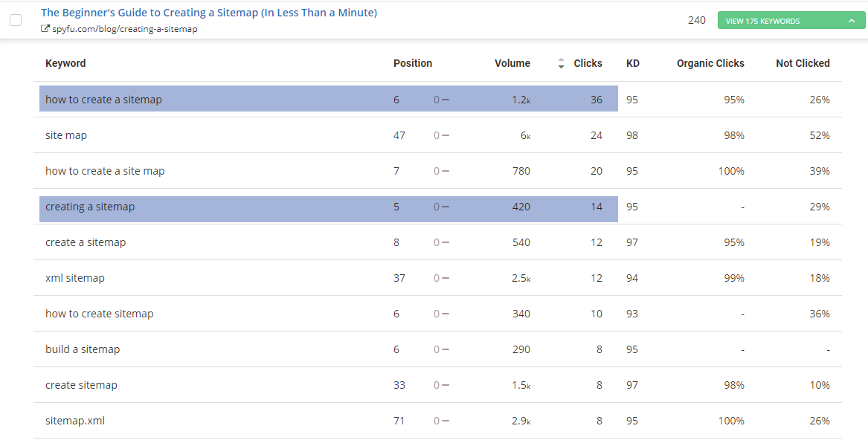
Task: Click the Clicks column header text
Action: pyautogui.click(x=588, y=63)
